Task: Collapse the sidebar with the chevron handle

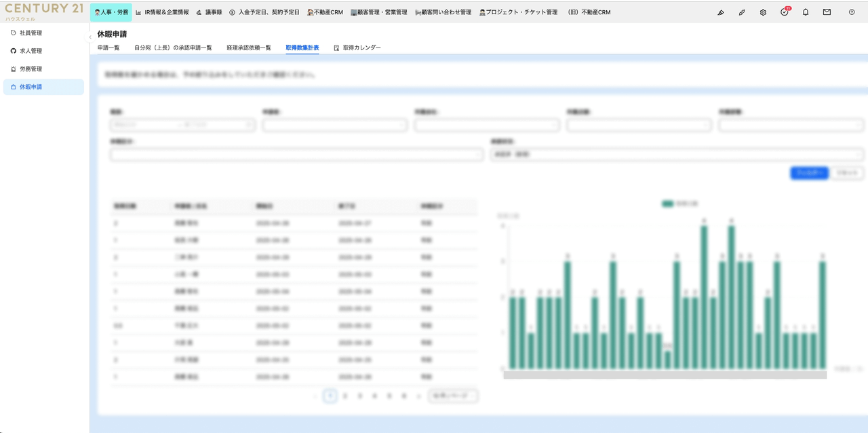Action: tap(90, 37)
